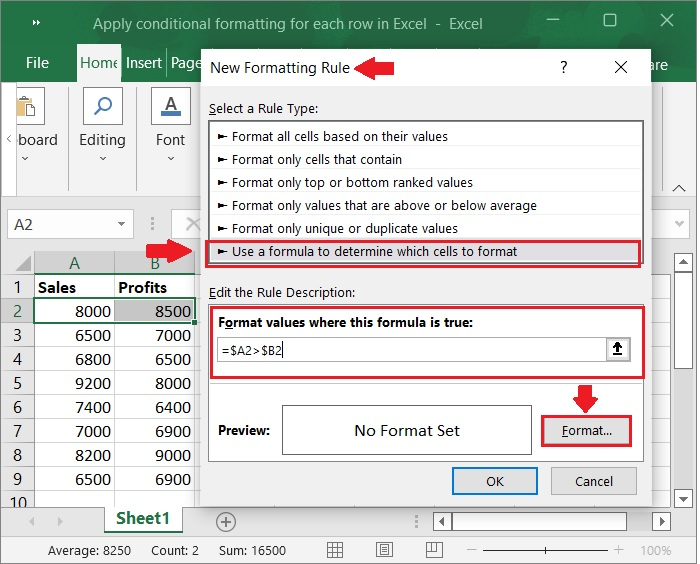Open dialog help question mark

pyautogui.click(x=564, y=68)
